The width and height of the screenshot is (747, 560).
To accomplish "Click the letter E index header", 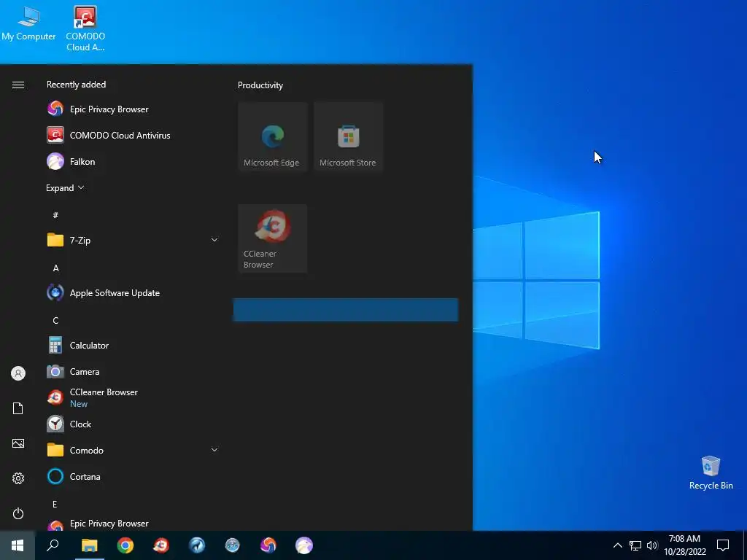I will 55,504.
